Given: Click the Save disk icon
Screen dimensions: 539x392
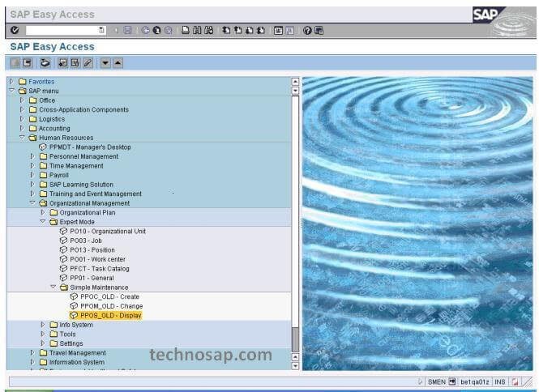Looking at the screenshot, I should coord(127,31).
